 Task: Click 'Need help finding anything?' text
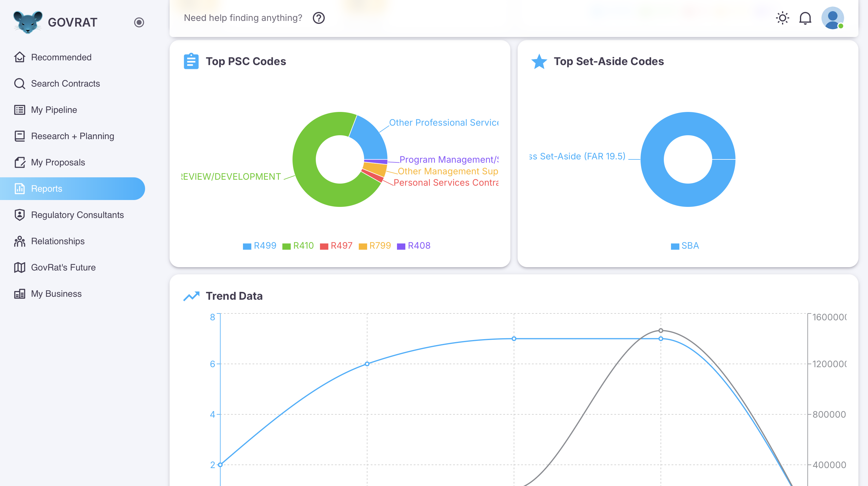point(243,18)
